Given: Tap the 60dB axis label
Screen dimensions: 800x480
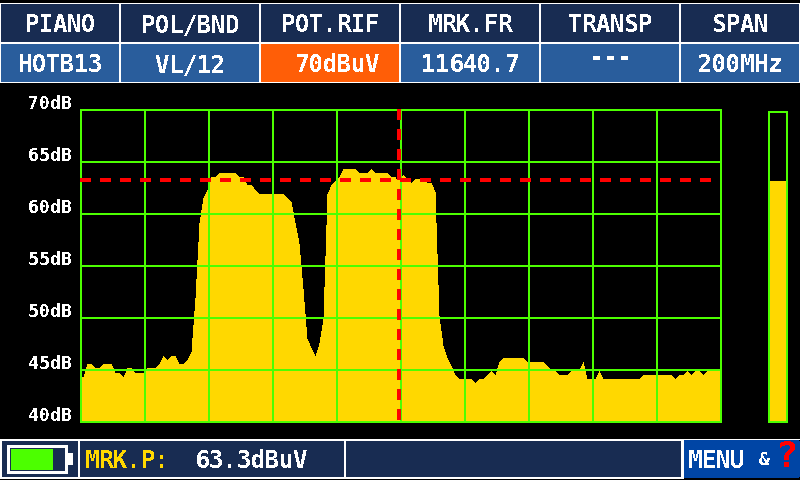Looking at the screenshot, I should coord(50,207).
